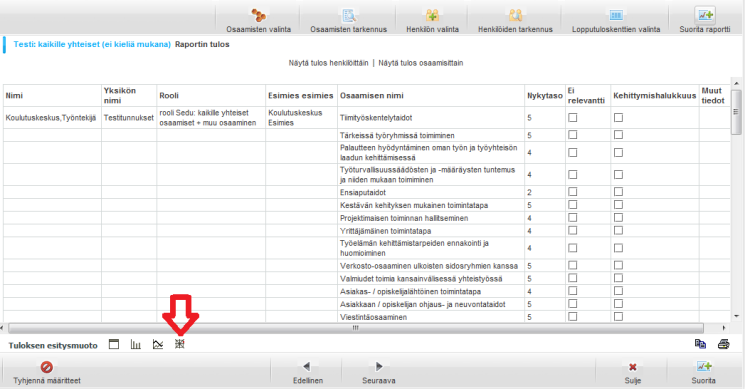The height and width of the screenshot is (389, 745).
Task: Click the Yksikön nimi column header
Action: click(x=129, y=95)
